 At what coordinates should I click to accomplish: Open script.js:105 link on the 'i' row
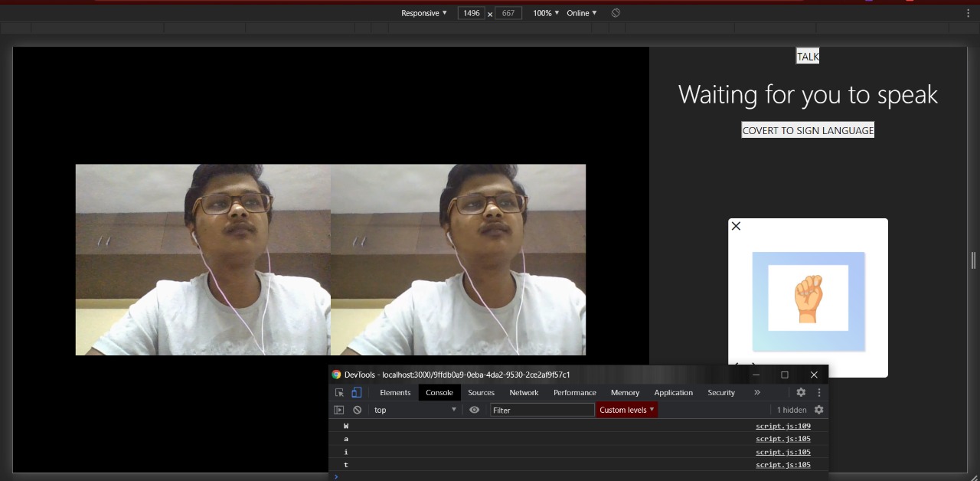click(783, 452)
